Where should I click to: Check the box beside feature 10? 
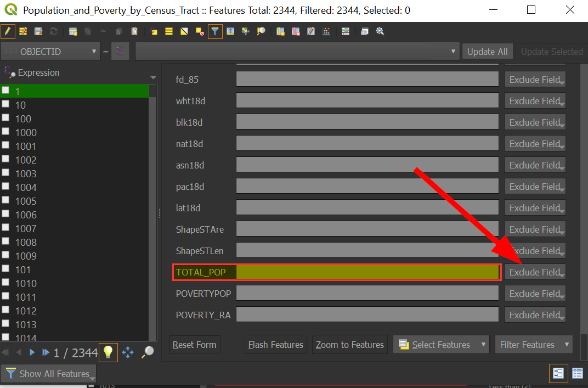5,104
